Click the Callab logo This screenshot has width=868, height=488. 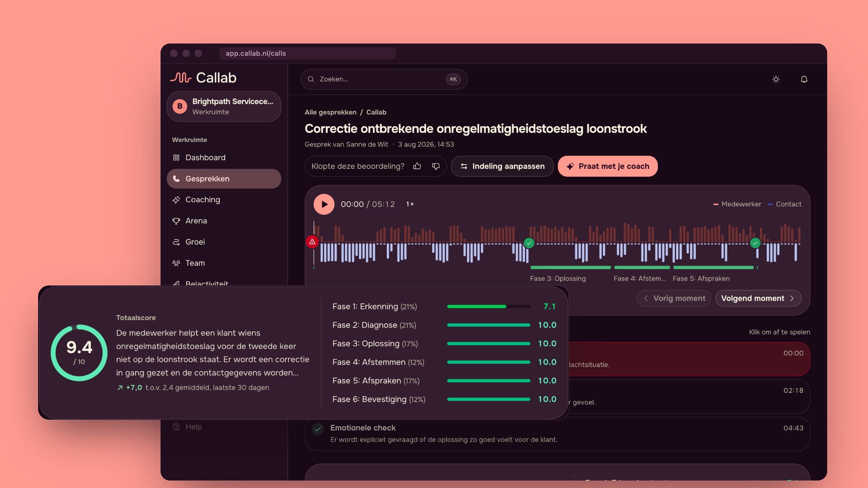tap(203, 78)
